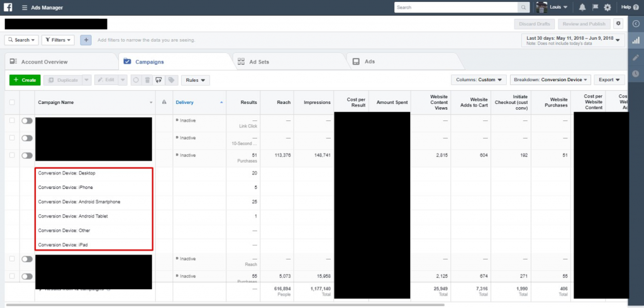Click the Reach column header
The height and width of the screenshot is (308, 644).
click(277, 103)
